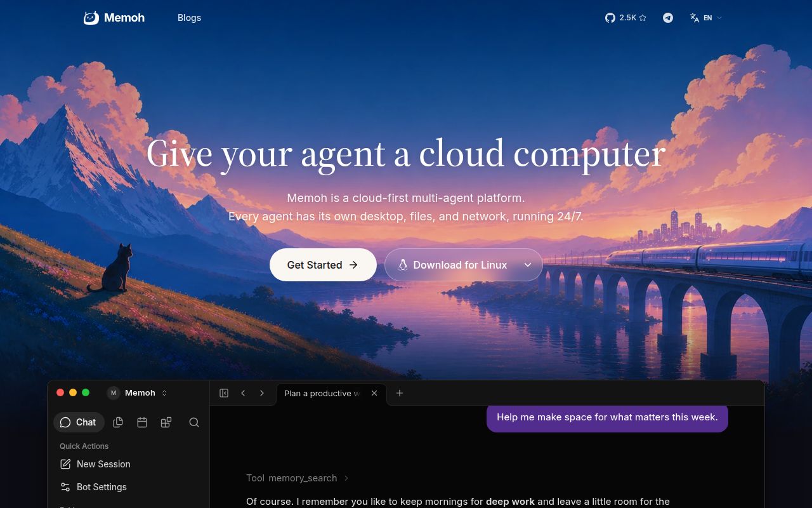The height and width of the screenshot is (508, 812).
Task: Click the Memoh wordmark in header
Action: (x=124, y=18)
